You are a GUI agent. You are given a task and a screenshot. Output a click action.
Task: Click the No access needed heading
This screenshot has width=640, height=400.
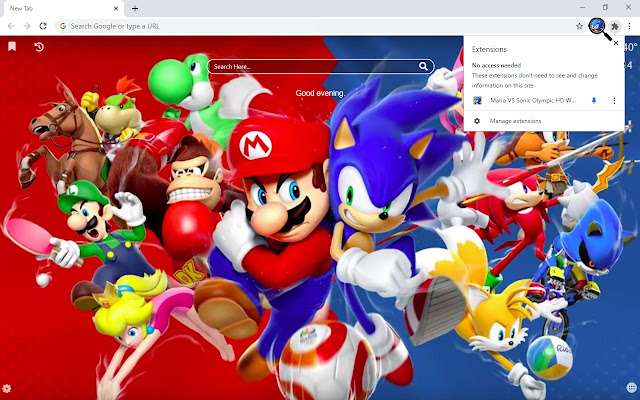coord(496,65)
